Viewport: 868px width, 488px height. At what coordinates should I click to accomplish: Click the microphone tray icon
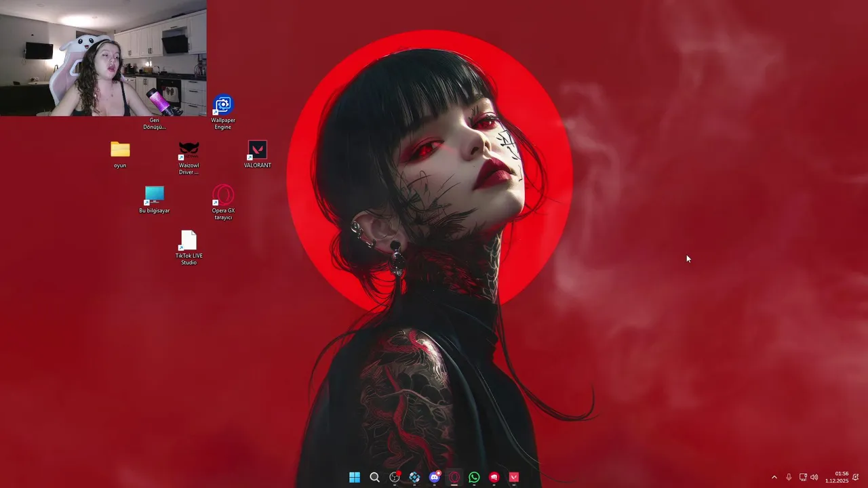[789, 477]
